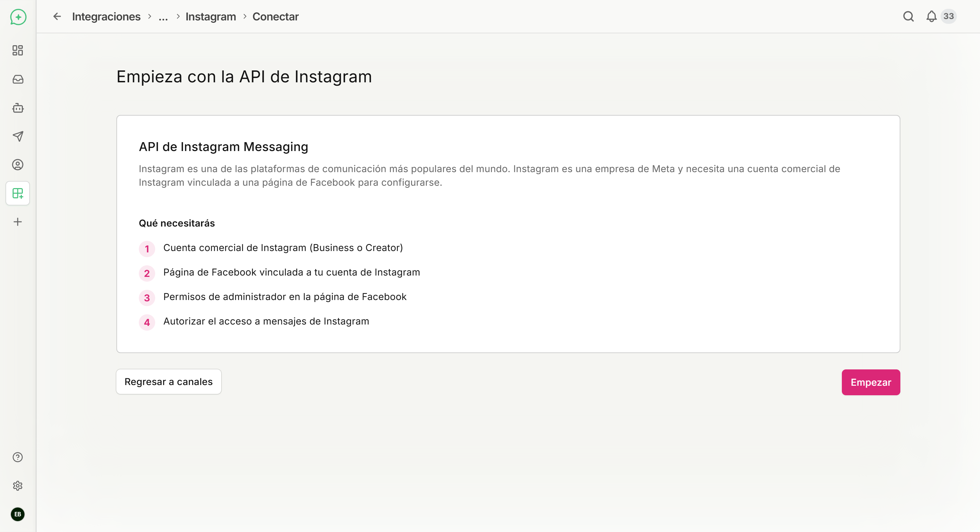
Task: Click 'Permisos de administrador en la página de Facebook'
Action: tap(285, 297)
